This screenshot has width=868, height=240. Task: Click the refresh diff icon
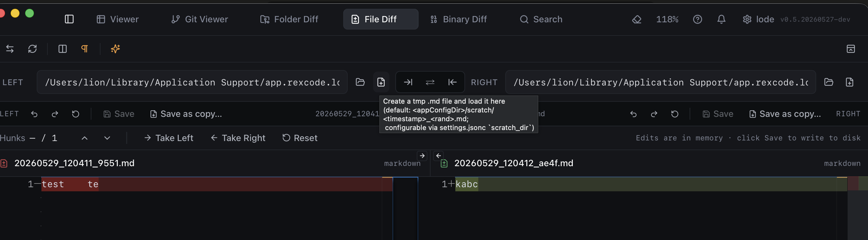coord(32,49)
